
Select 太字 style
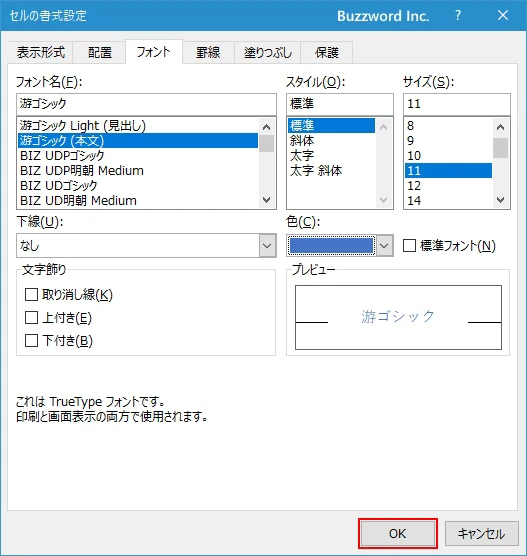click(331, 155)
